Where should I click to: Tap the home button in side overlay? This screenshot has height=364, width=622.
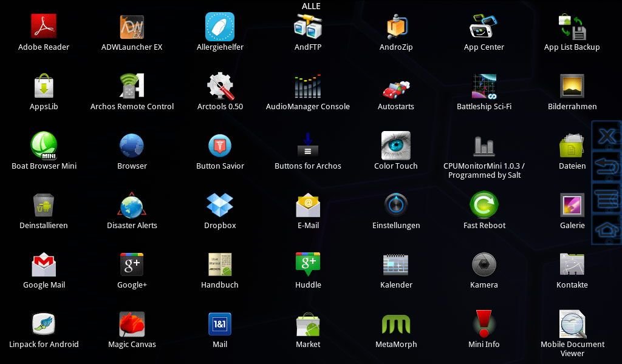(607, 229)
